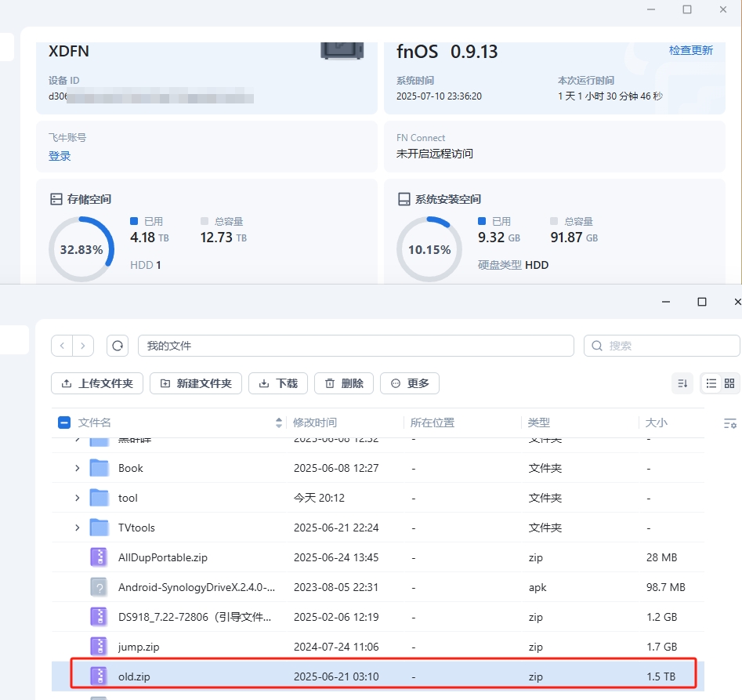Click 检查更新 check update link
The image size is (742, 700).
(x=691, y=50)
